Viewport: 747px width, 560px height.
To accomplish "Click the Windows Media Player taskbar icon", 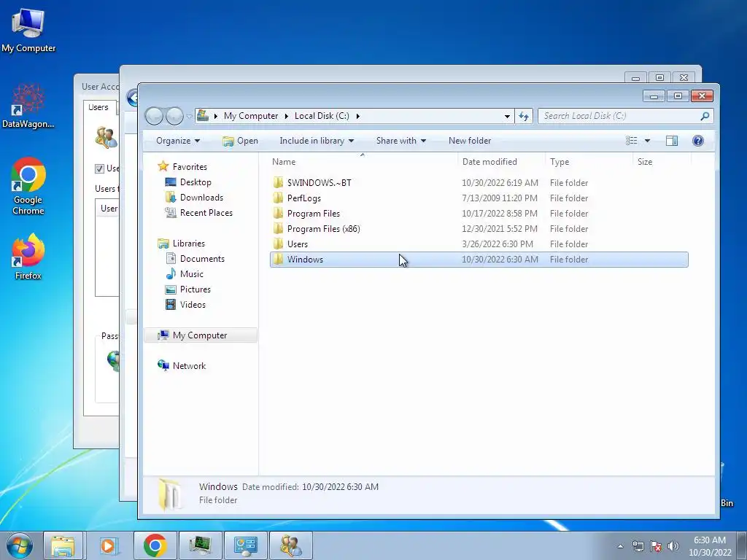I will (x=108, y=545).
